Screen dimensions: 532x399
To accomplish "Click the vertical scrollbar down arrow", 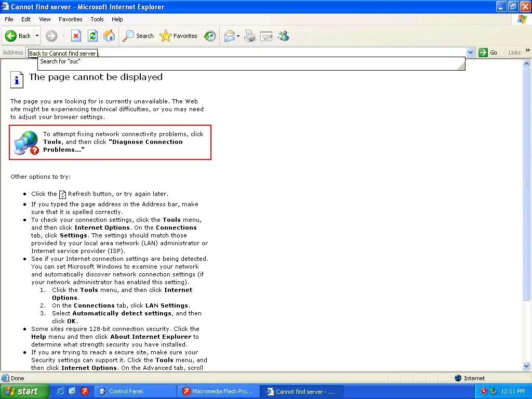I will (x=527, y=366).
